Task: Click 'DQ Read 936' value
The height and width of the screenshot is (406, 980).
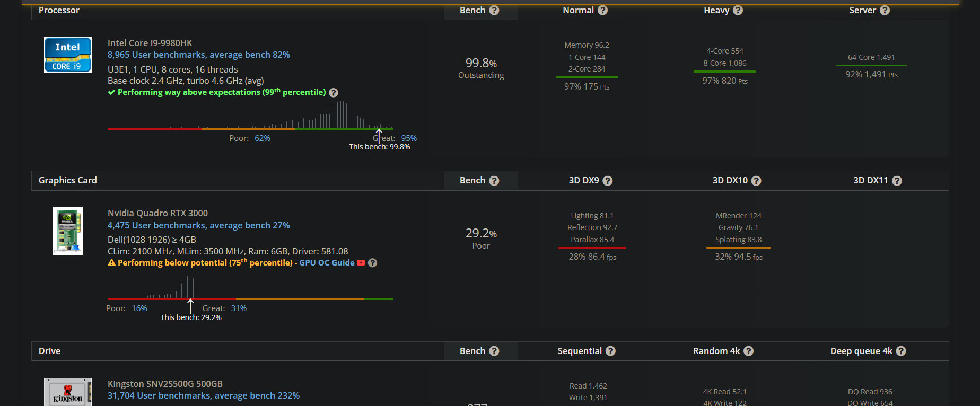Action: 870,392
